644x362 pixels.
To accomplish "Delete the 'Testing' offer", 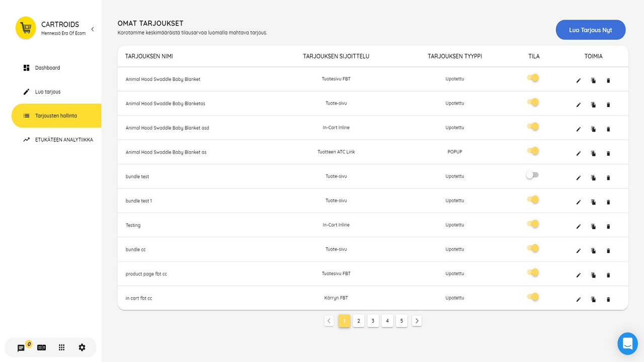I will [608, 227].
